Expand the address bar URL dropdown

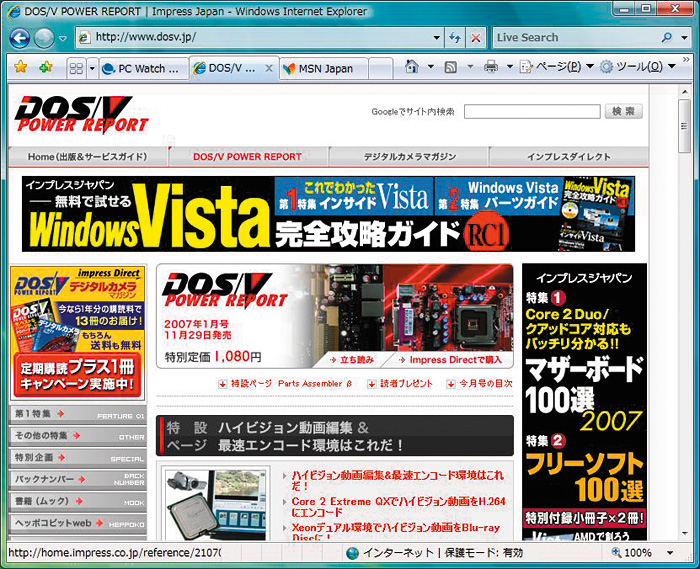[433, 38]
